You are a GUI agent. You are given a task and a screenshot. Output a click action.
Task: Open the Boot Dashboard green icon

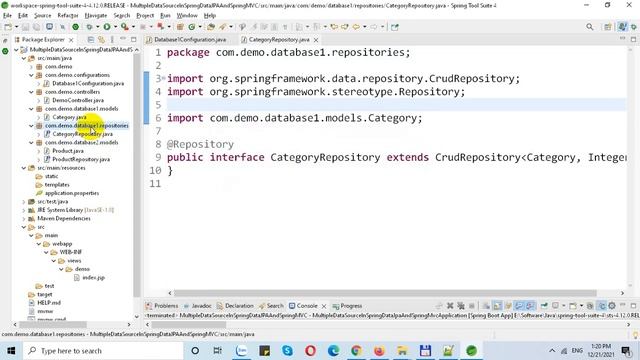point(76,27)
